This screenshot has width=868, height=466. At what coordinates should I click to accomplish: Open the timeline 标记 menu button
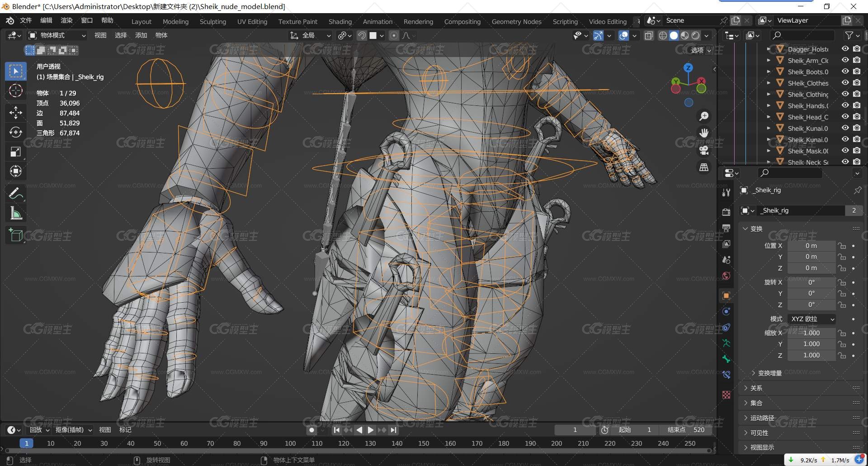point(125,430)
